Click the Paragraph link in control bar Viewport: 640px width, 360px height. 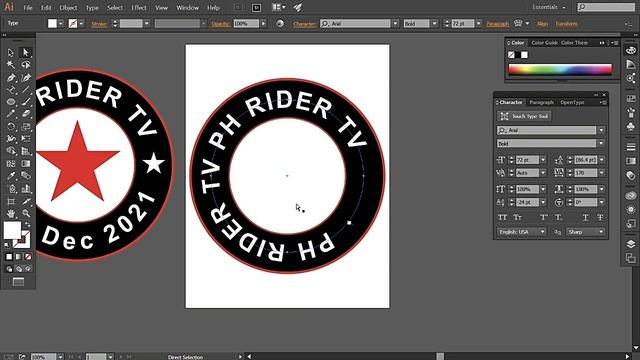[498, 24]
